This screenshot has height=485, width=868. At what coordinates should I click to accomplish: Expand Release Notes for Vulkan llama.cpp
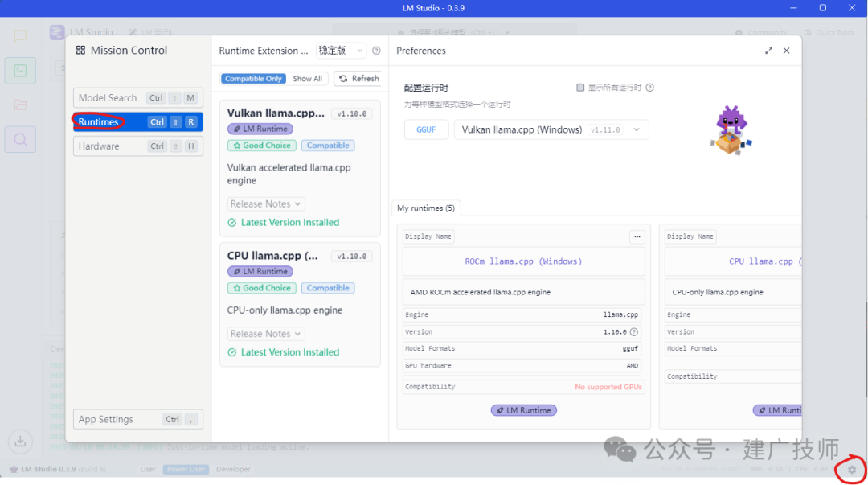[266, 204]
